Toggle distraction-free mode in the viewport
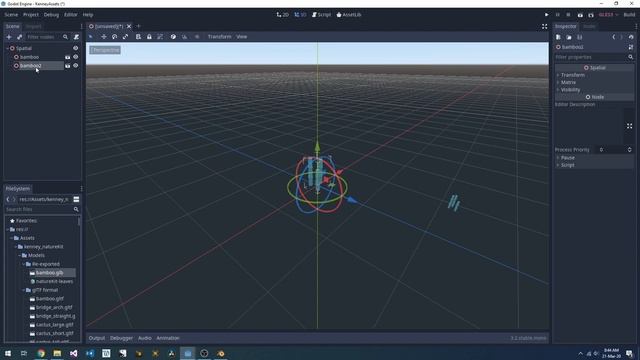640x360 pixels. [544, 27]
